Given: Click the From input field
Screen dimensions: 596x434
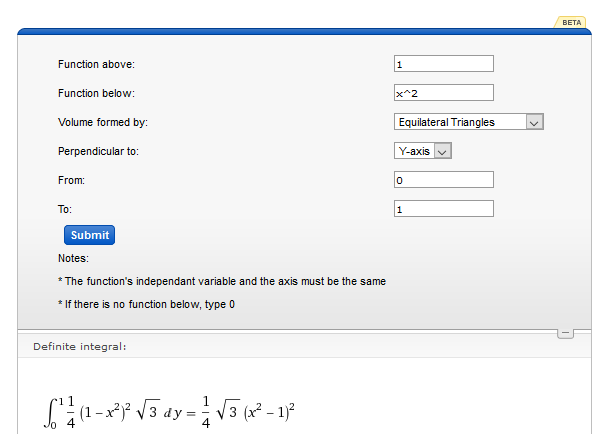Looking at the screenshot, I should [x=444, y=180].
